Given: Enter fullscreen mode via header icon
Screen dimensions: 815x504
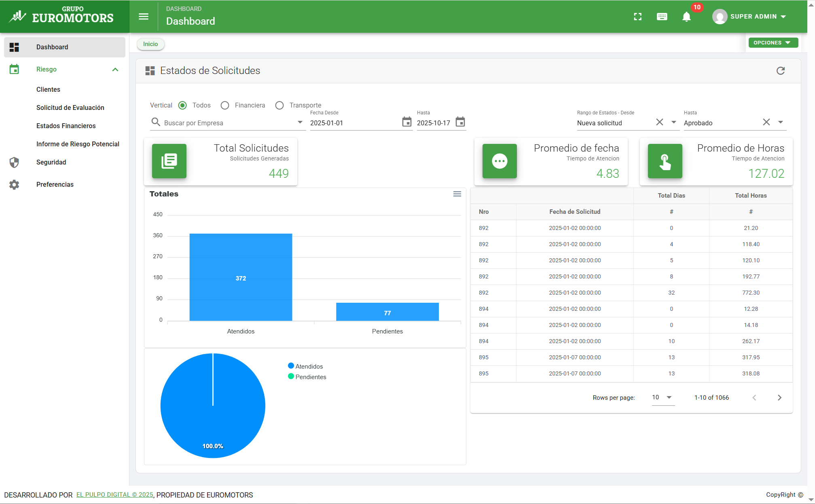Looking at the screenshot, I should coord(638,17).
